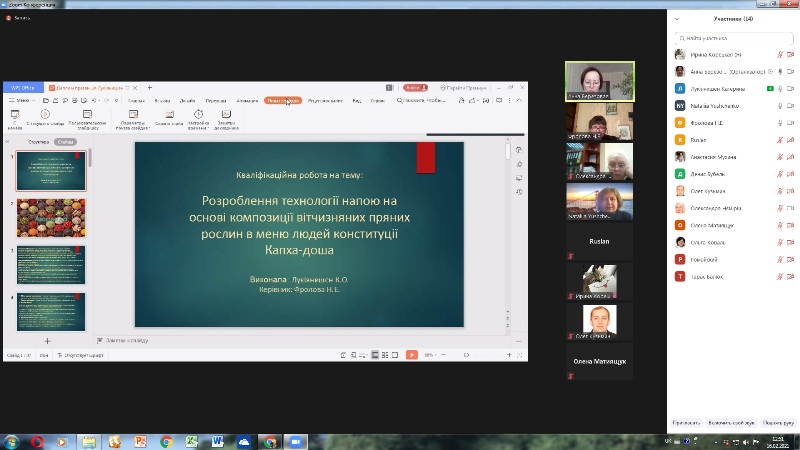Open Zoom from the Windows taskbar
The width and height of the screenshot is (800, 450).
point(296,441)
